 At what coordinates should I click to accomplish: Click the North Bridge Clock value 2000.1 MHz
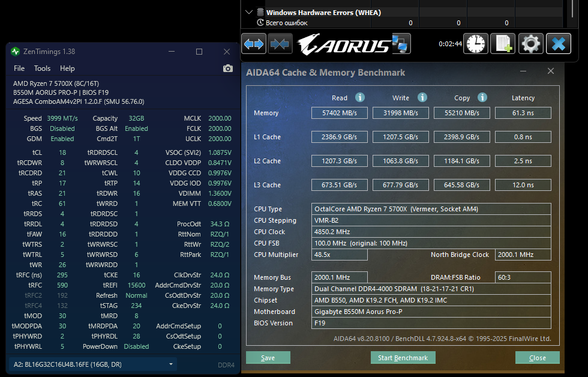pos(523,255)
